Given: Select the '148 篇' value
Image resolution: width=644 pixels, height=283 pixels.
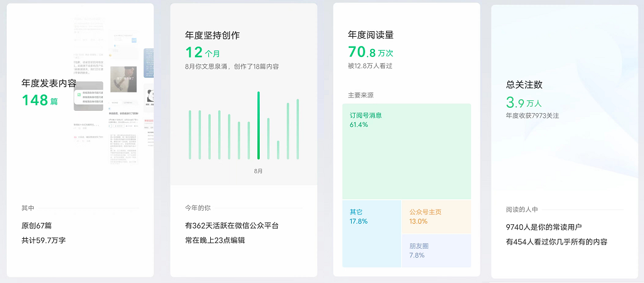Looking at the screenshot, I should click(40, 100).
